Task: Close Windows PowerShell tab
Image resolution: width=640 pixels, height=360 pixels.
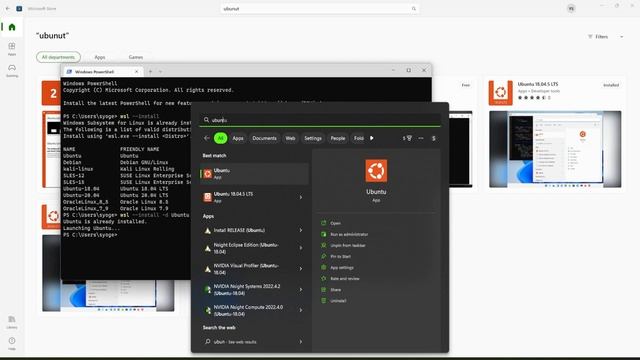Action: [x=136, y=72]
